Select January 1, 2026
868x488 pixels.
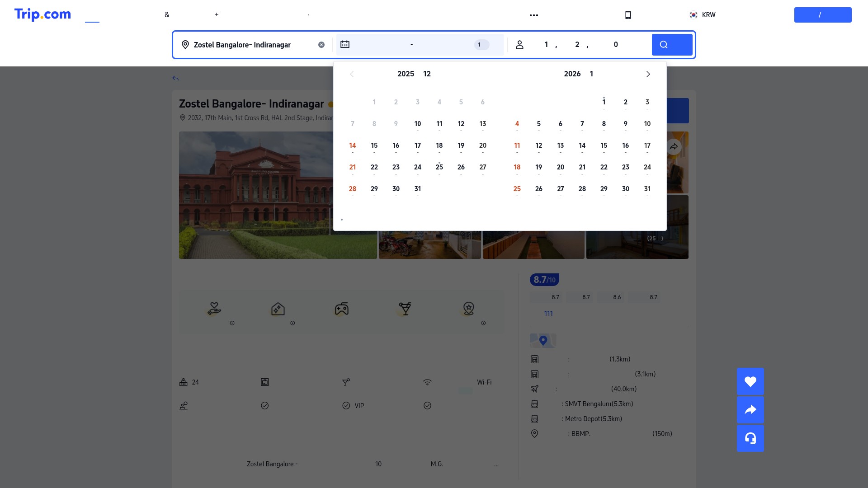coord(604,102)
